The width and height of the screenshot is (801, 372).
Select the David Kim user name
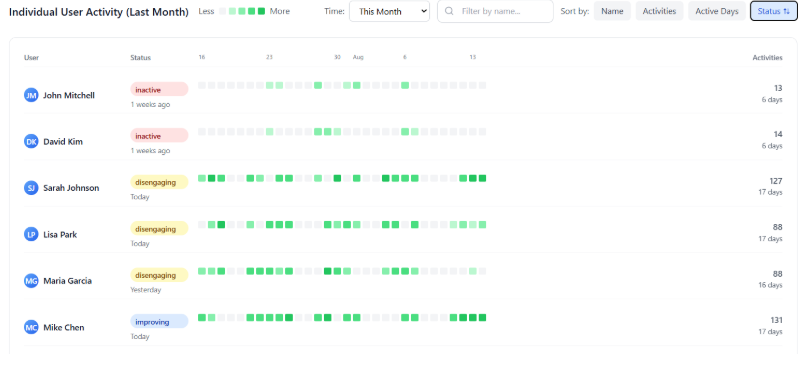63,142
